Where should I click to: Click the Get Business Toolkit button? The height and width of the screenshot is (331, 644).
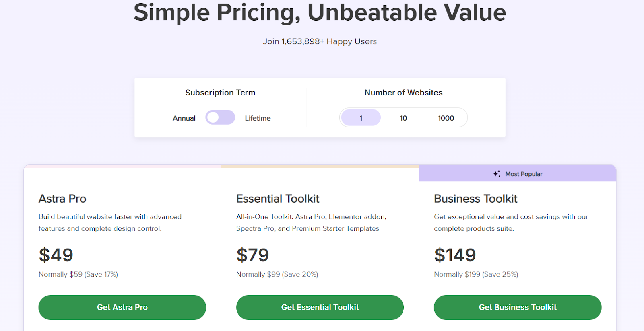pyautogui.click(x=517, y=307)
